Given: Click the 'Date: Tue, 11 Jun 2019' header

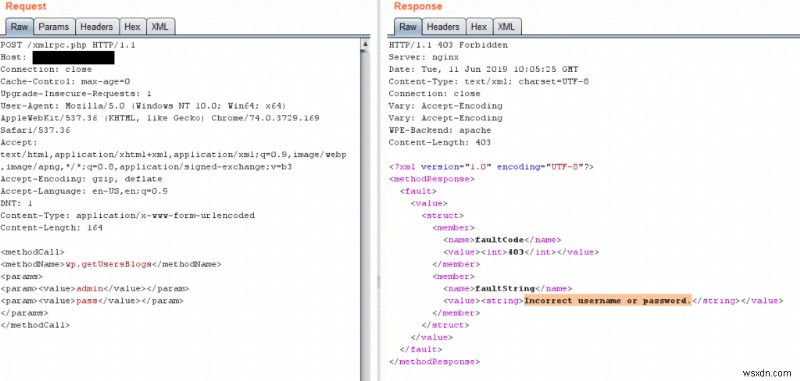Looking at the screenshot, I should [x=483, y=69].
